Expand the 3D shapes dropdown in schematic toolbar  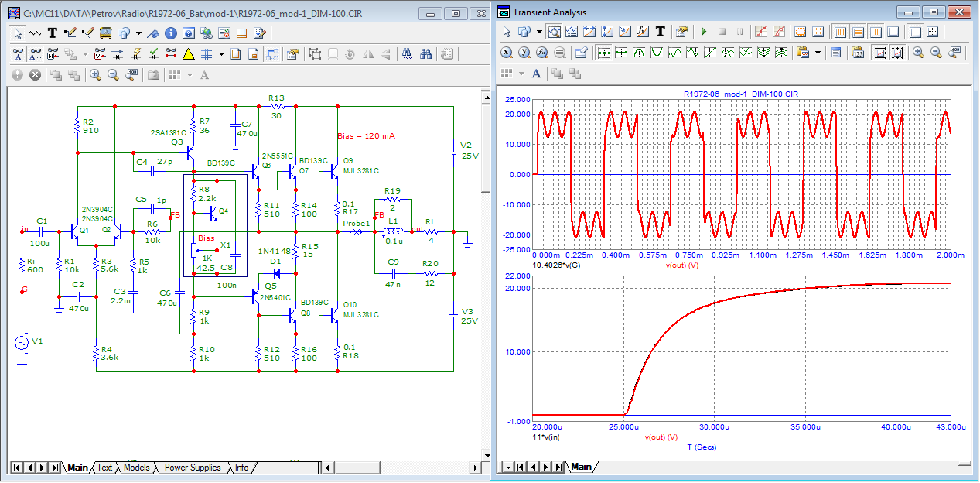(138, 33)
